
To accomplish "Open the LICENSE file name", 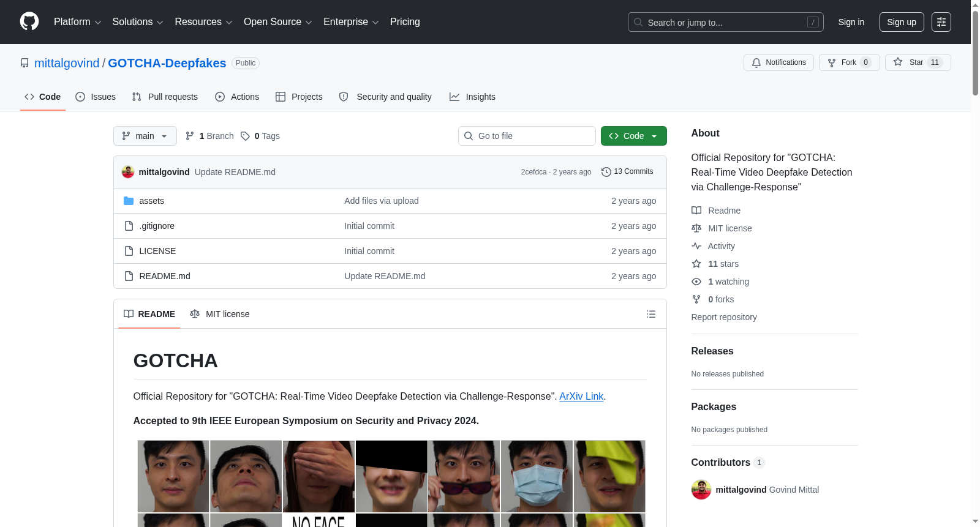I will [157, 251].
